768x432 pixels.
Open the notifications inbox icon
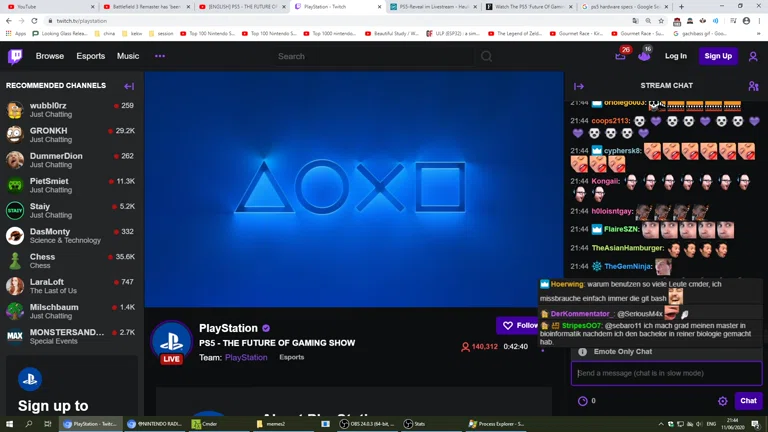(621, 56)
